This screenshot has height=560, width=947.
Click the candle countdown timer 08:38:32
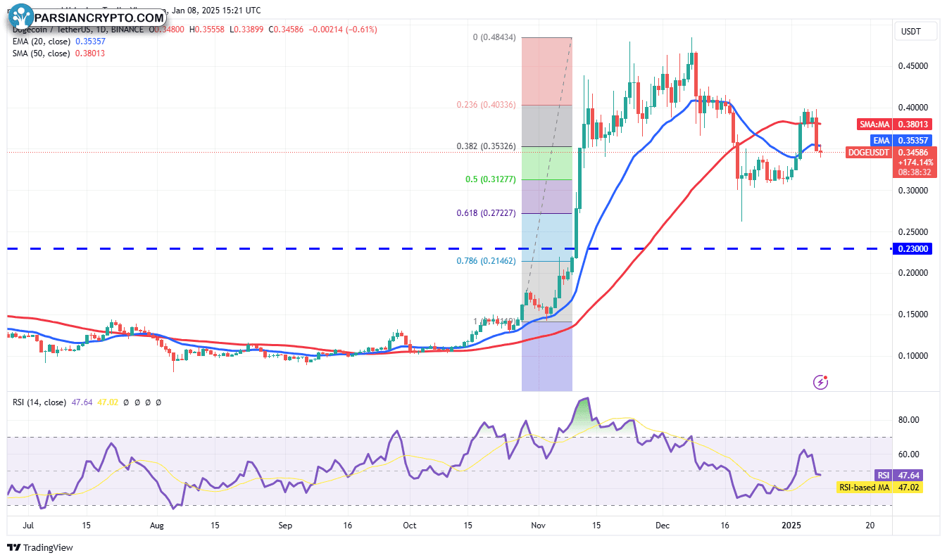[x=915, y=172]
